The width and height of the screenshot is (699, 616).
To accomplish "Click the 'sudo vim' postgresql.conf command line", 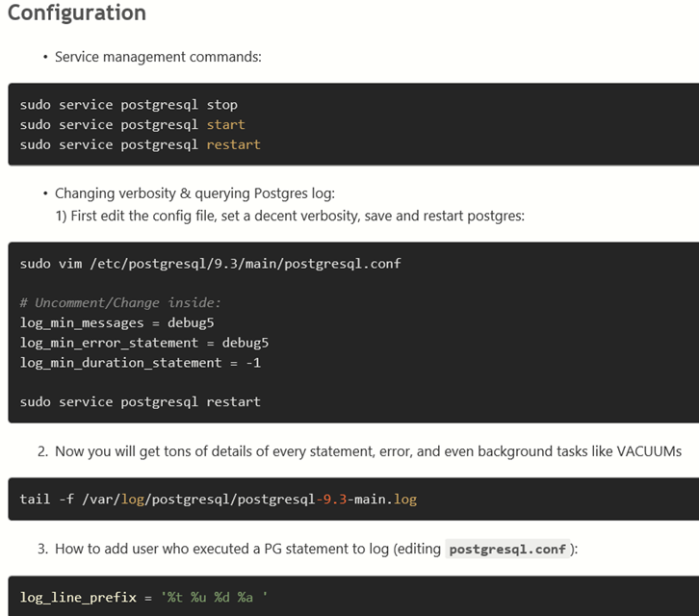I will click(210, 263).
